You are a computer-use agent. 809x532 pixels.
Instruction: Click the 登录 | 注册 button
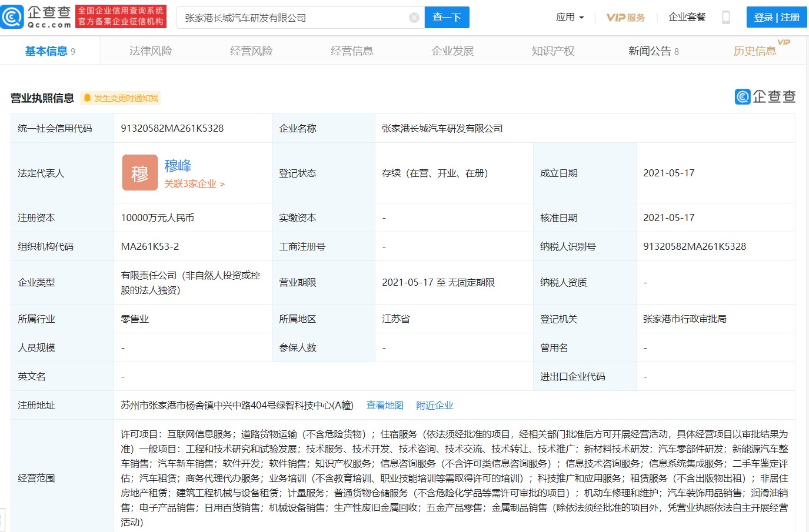click(x=777, y=18)
